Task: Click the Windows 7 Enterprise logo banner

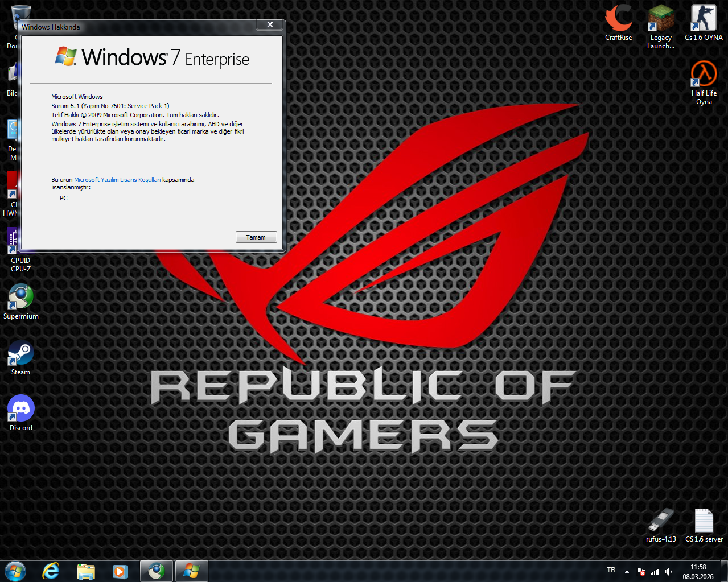Action: coord(152,57)
